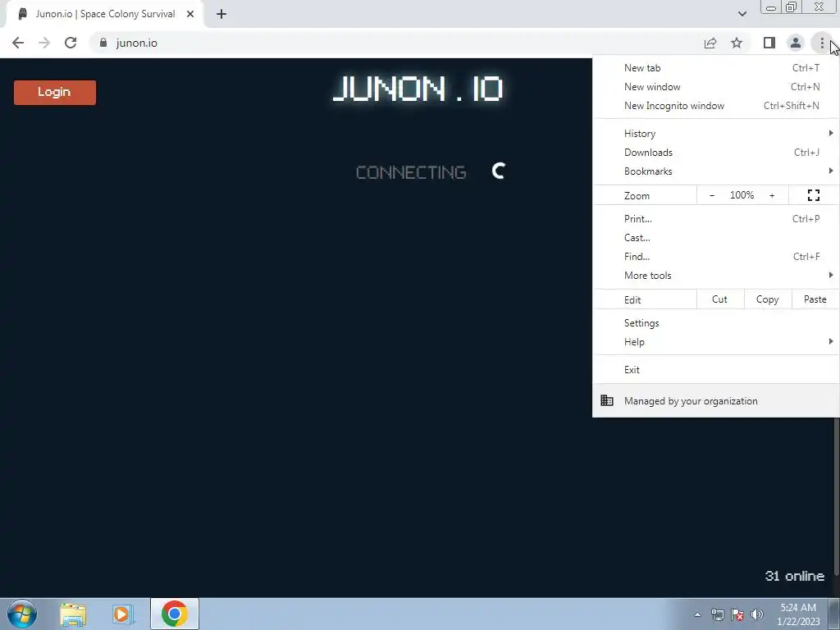Choose New tab from the menu

pyautogui.click(x=715, y=68)
